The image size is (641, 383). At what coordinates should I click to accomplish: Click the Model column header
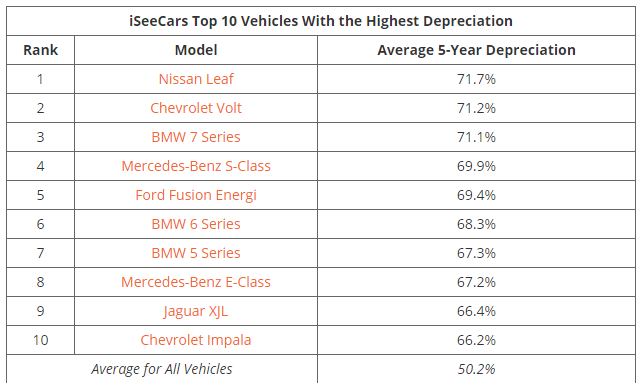tap(196, 50)
